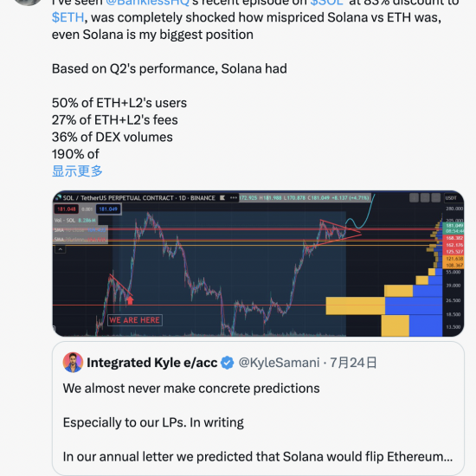
Task: Collapse the chart legend caret
Action: click(x=61, y=249)
